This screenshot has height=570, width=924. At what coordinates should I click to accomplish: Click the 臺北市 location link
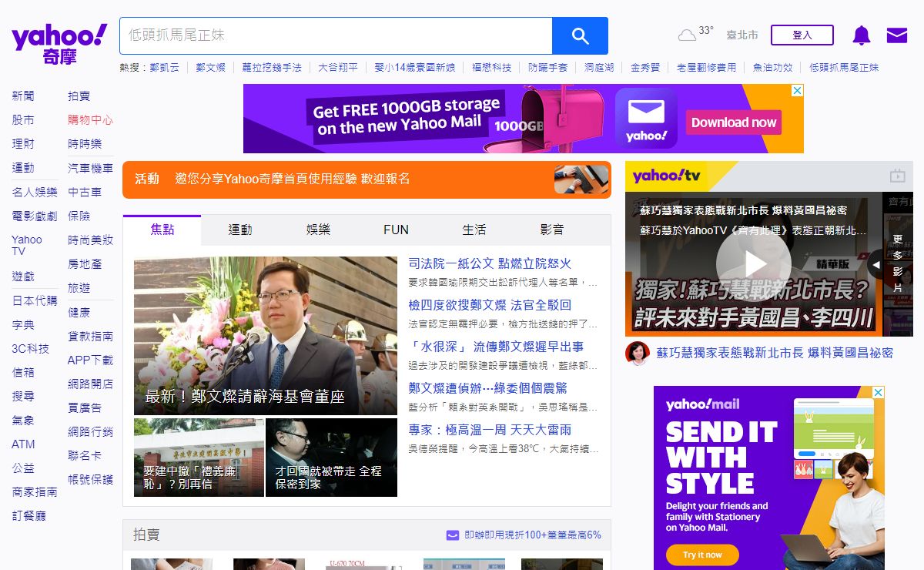point(742,35)
